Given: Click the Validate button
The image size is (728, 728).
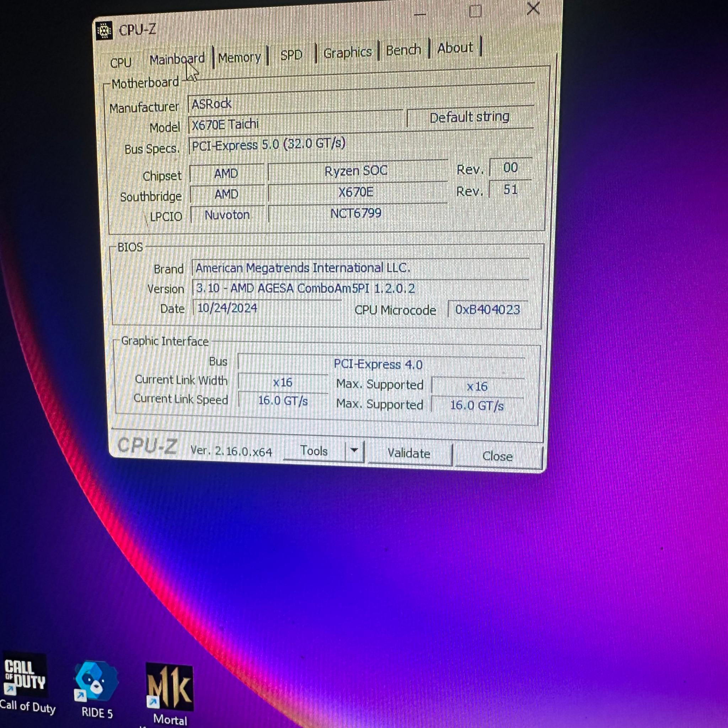Looking at the screenshot, I should pos(409,453).
